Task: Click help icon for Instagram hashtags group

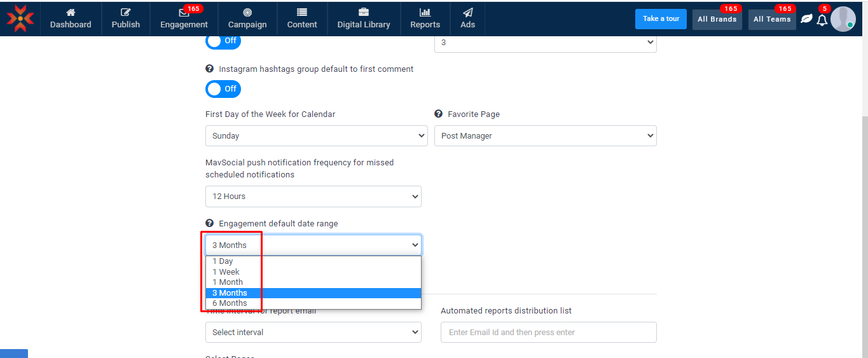Action: [209, 69]
